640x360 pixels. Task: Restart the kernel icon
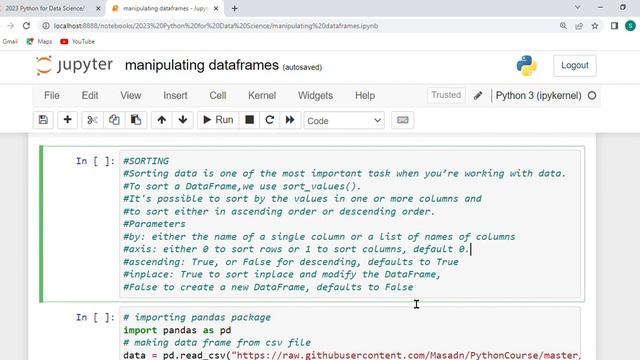pos(269,120)
